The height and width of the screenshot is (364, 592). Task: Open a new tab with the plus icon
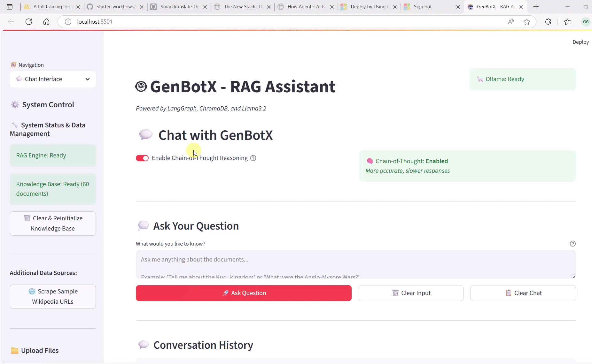coord(535,6)
